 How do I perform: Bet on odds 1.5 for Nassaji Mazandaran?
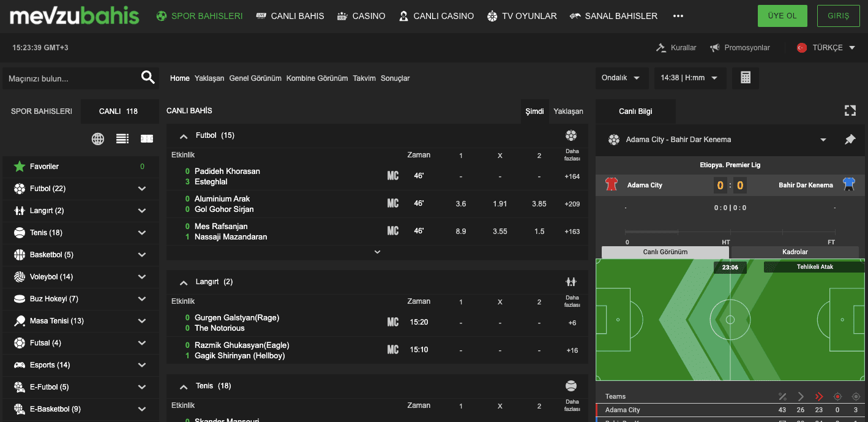(539, 232)
